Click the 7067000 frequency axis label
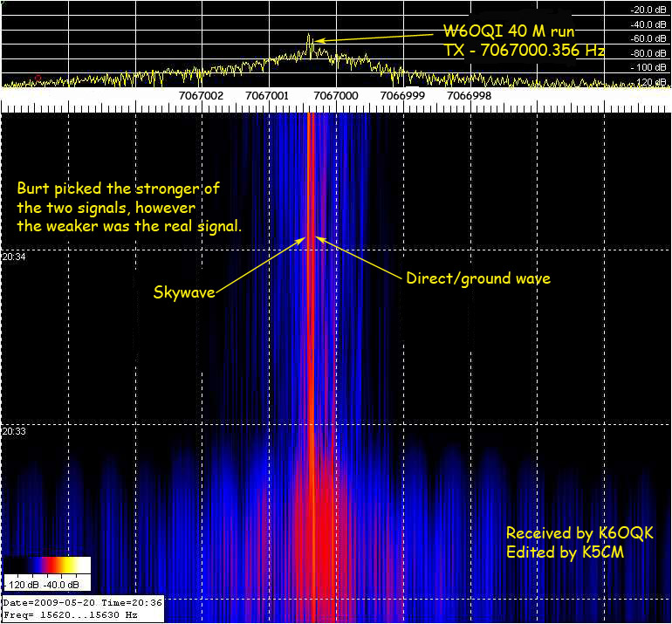Screen dimensions: 672x624 coord(335,94)
